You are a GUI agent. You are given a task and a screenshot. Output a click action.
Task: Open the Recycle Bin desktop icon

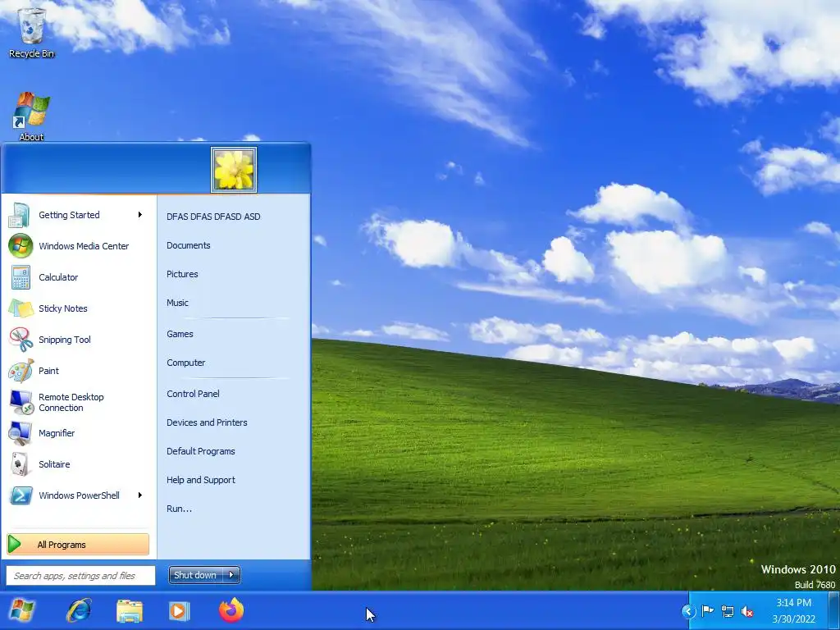click(32, 30)
